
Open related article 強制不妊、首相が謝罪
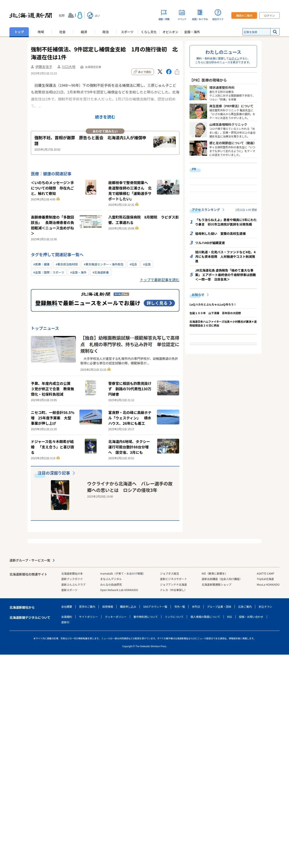[x=105, y=143]
